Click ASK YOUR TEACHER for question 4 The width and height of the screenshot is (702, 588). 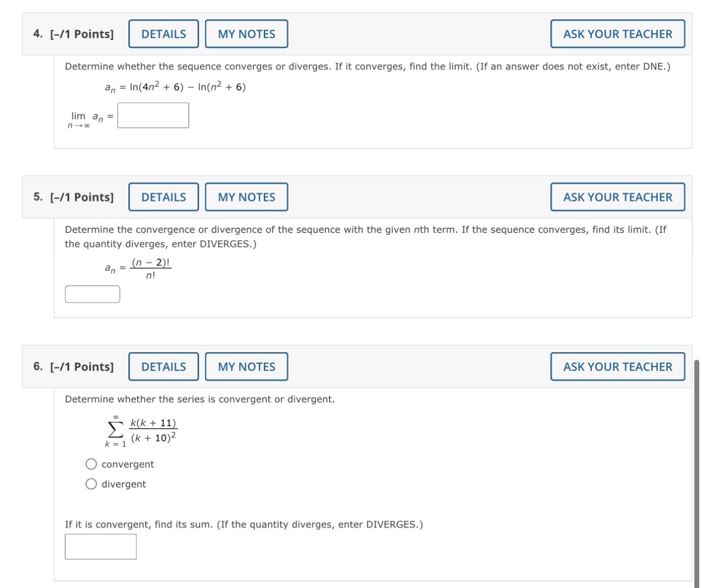point(618,33)
